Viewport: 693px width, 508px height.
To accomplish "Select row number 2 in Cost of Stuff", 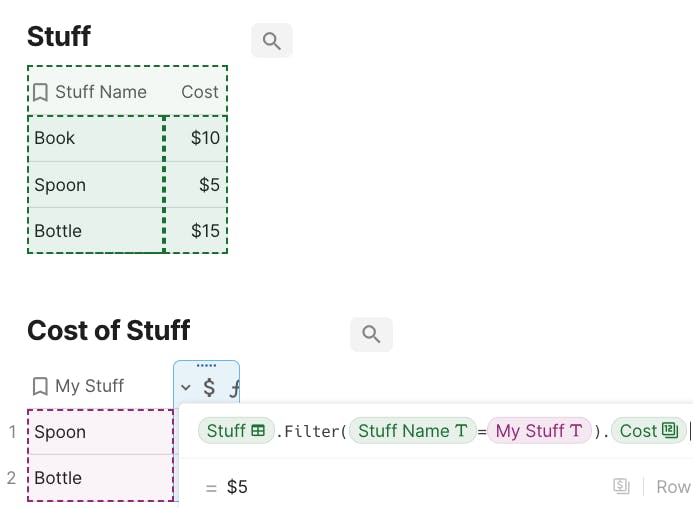I will point(12,478).
